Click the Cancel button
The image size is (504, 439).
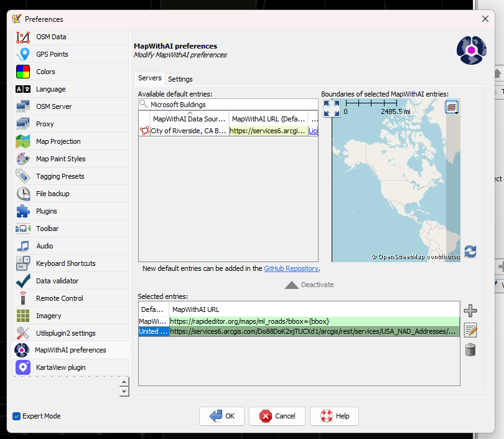(277, 416)
